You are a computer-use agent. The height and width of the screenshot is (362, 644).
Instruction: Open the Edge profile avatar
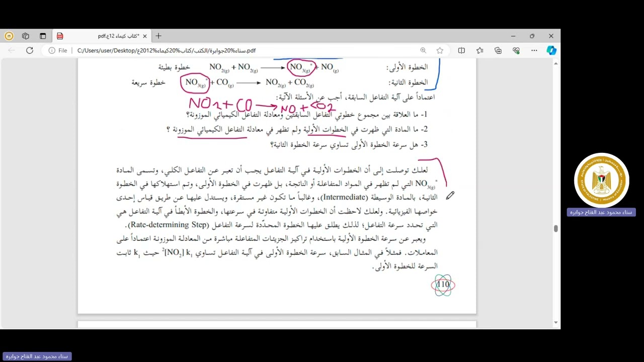pyautogui.click(x=9, y=36)
